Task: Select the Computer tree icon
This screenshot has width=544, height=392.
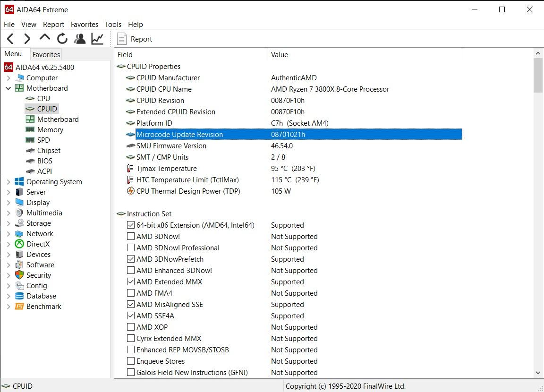Action: 20,78
